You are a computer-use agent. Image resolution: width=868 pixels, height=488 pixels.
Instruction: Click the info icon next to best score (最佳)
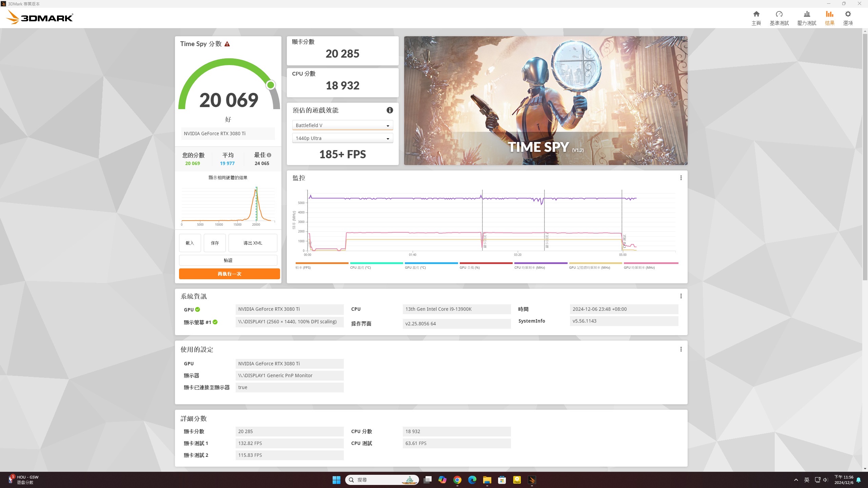point(269,155)
